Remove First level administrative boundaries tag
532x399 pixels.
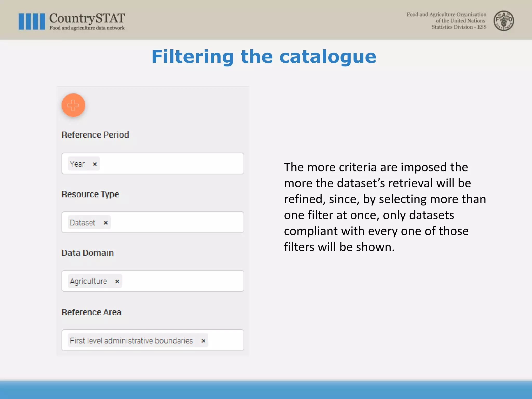[x=203, y=341]
